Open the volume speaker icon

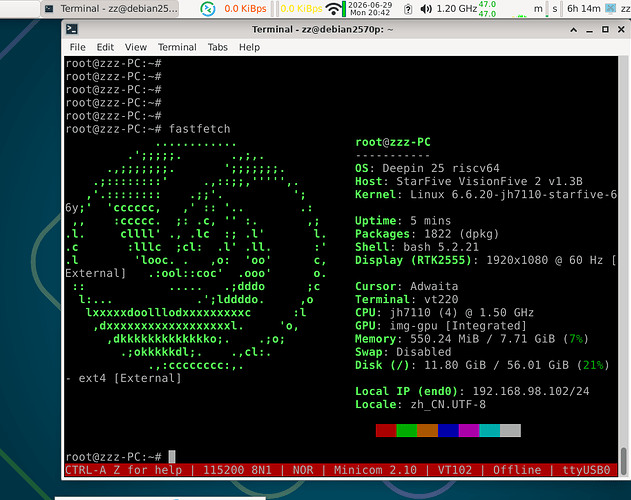tap(425, 9)
